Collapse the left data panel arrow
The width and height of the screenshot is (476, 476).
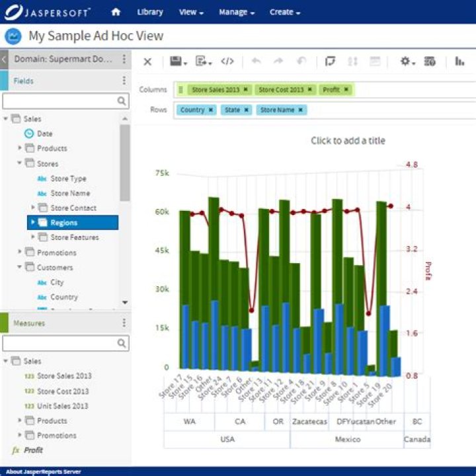pos(4,59)
